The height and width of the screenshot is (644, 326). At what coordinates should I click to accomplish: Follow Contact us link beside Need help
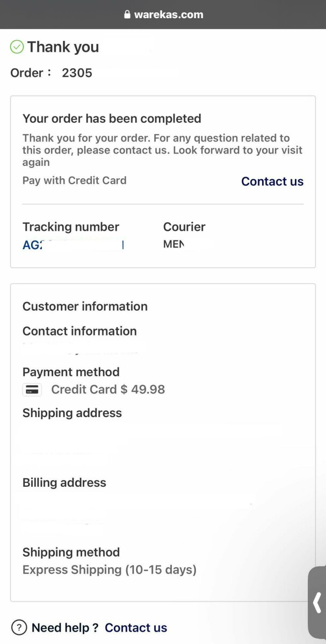[x=136, y=628]
